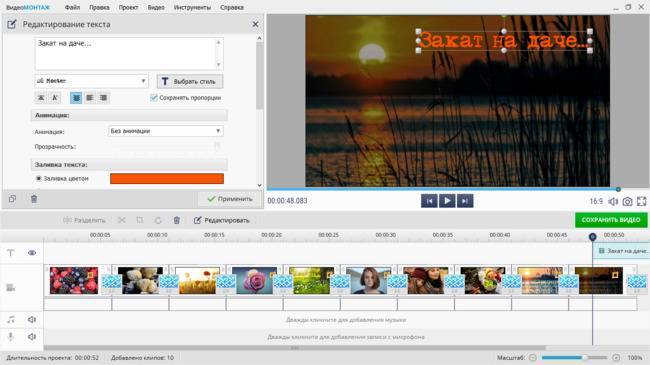Viewport: 650px width, 365px height.
Task: Open fullscreen preview mode
Action: pos(641,201)
